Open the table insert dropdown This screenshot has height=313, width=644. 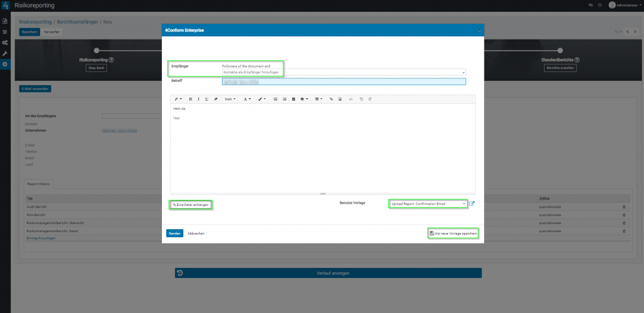pyautogui.click(x=318, y=99)
